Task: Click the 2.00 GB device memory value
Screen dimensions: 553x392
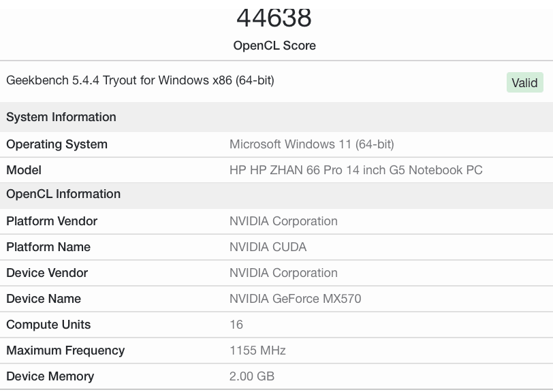Action: click(252, 376)
